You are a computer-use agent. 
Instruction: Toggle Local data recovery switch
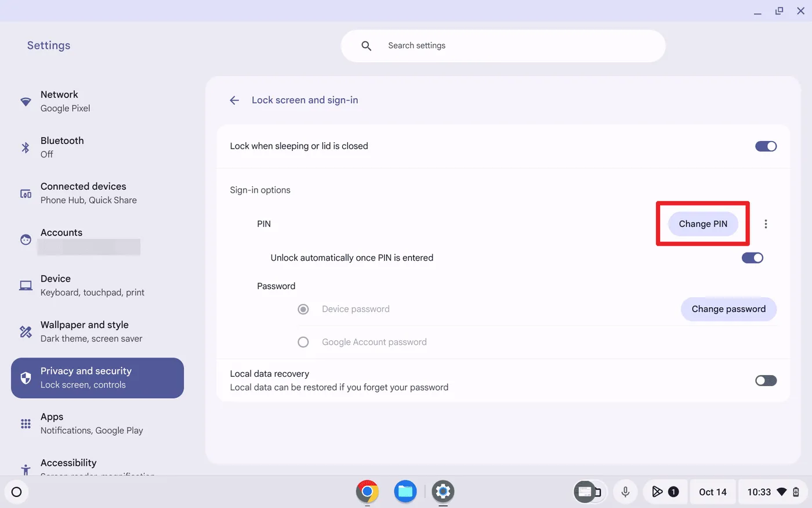pos(766,381)
